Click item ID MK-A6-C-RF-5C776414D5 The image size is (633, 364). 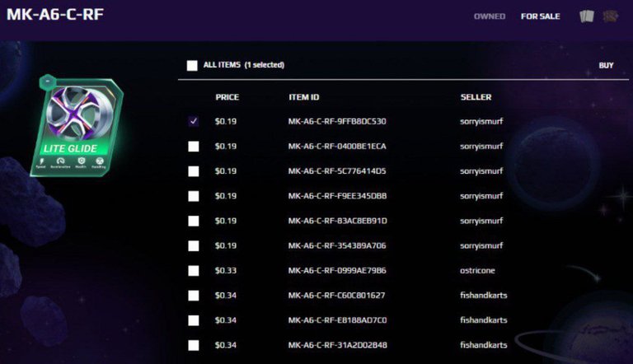[x=337, y=171]
